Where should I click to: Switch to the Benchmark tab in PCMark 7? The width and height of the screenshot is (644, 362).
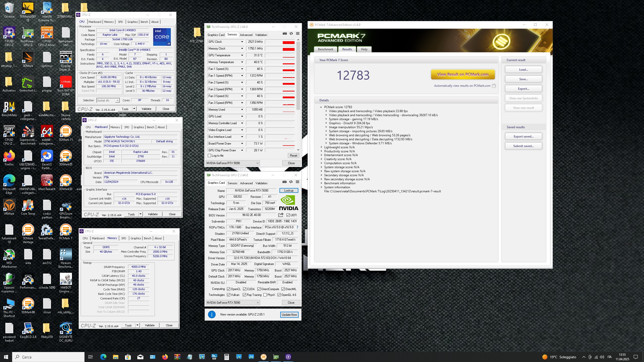326,49
